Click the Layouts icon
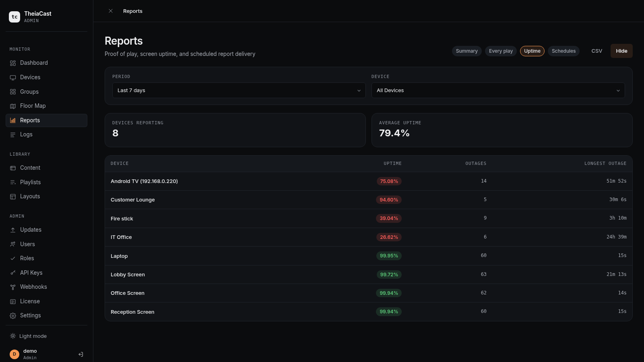The height and width of the screenshot is (362, 644). (x=13, y=197)
